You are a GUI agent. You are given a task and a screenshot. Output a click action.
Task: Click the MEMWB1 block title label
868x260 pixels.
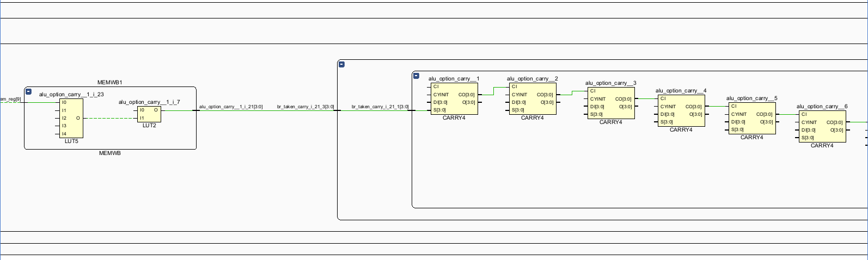109,82
